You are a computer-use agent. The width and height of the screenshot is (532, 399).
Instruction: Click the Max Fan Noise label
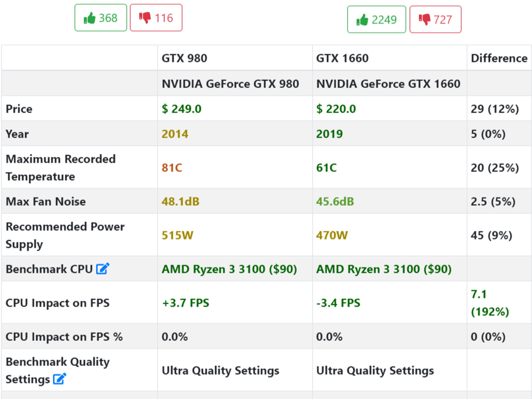point(45,201)
